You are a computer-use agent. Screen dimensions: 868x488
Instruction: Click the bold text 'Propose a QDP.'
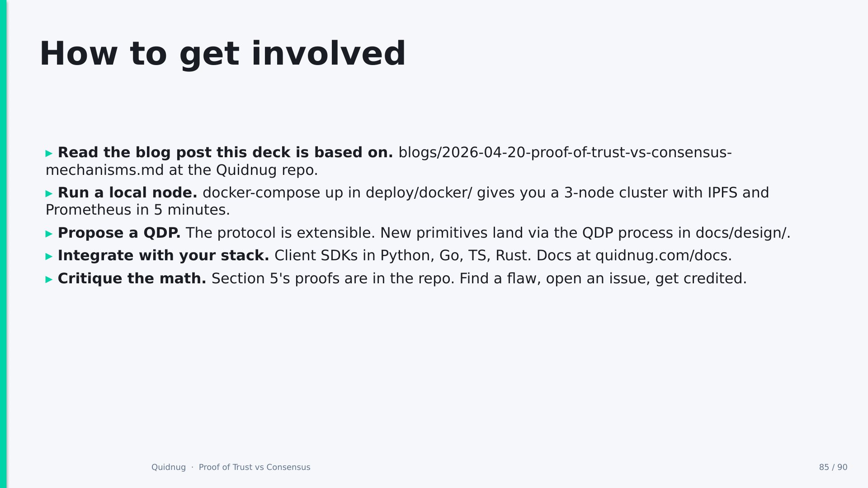click(119, 233)
